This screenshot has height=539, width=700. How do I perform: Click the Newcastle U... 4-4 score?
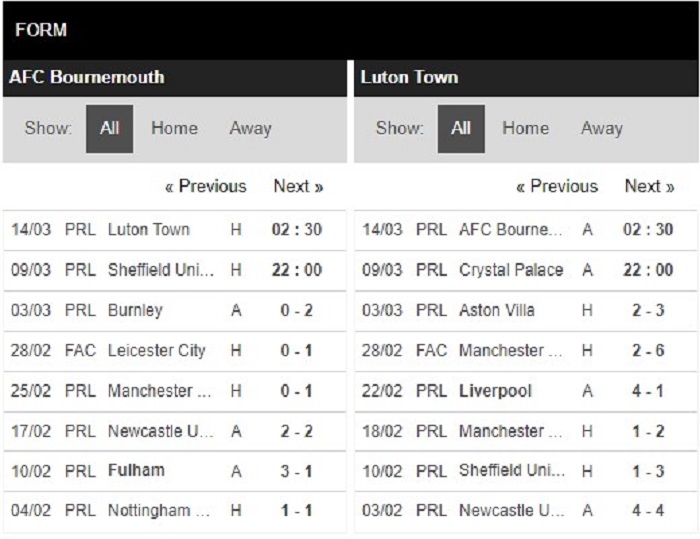click(648, 510)
